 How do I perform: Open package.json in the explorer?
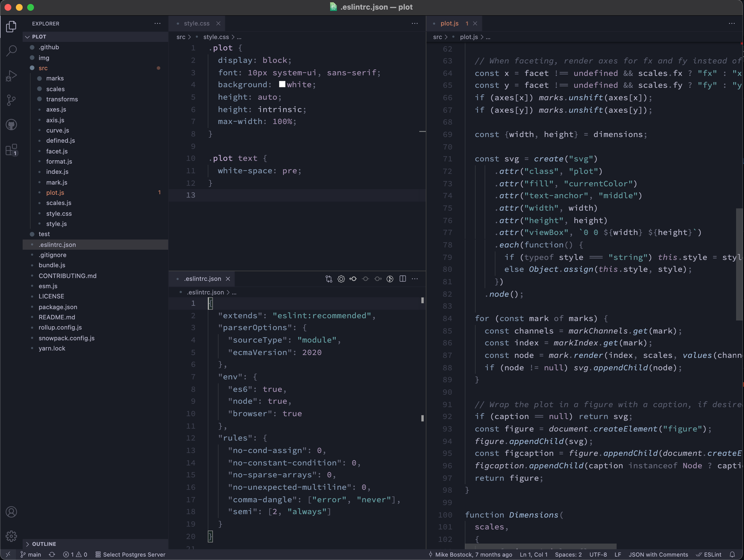[58, 307]
